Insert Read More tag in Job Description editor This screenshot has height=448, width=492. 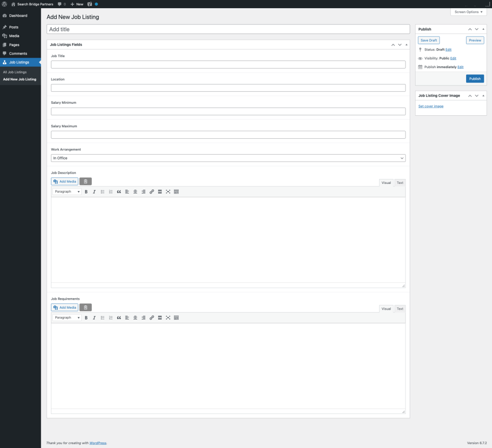pos(160,192)
